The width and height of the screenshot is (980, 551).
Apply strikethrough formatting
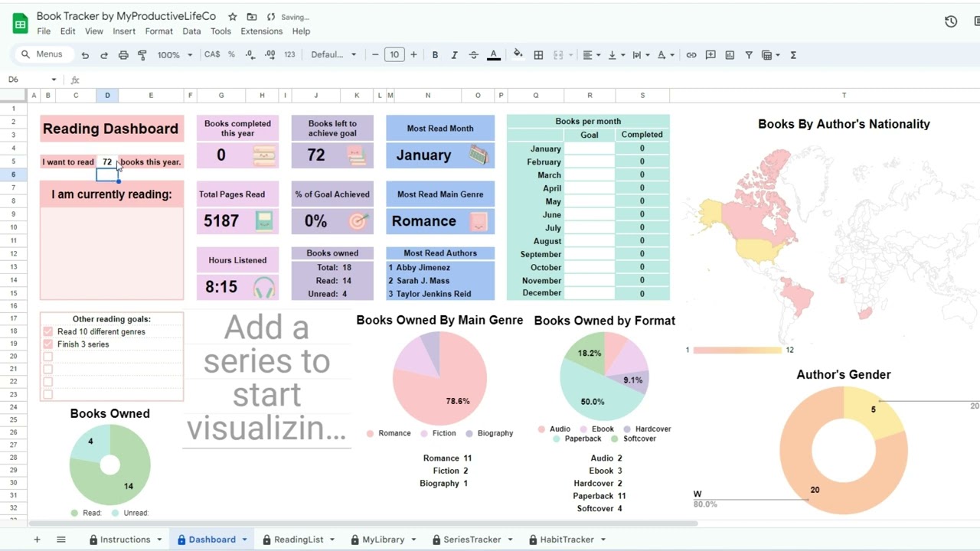(x=473, y=55)
